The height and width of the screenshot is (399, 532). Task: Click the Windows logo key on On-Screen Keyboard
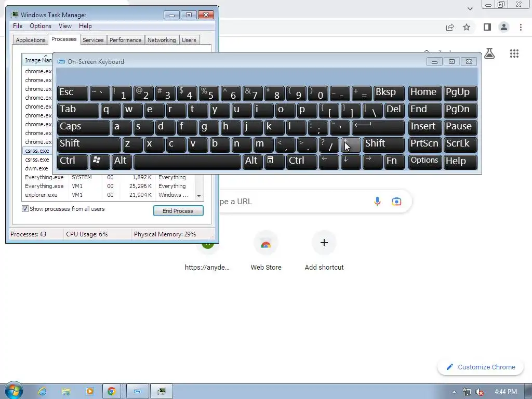point(100,162)
